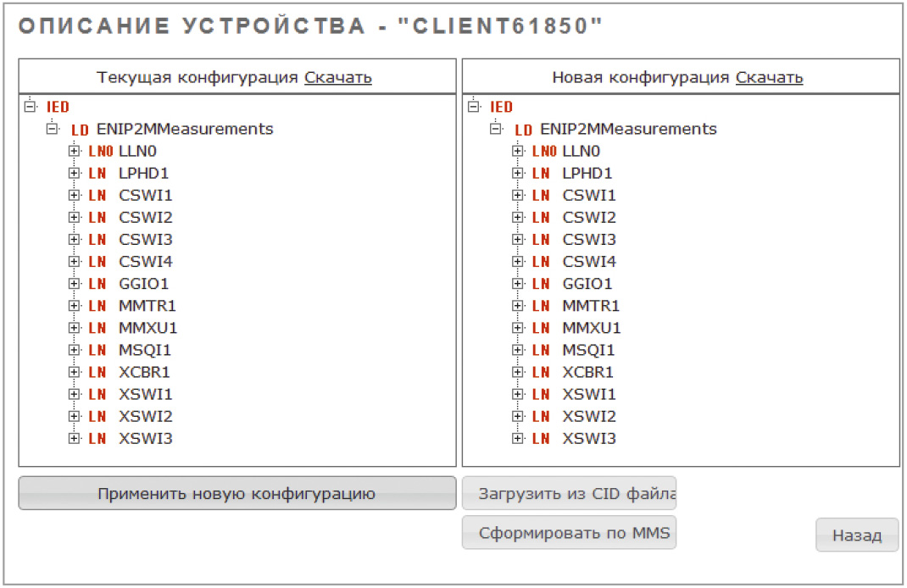Expand CSWI4 in current configuration tree

tap(74, 261)
